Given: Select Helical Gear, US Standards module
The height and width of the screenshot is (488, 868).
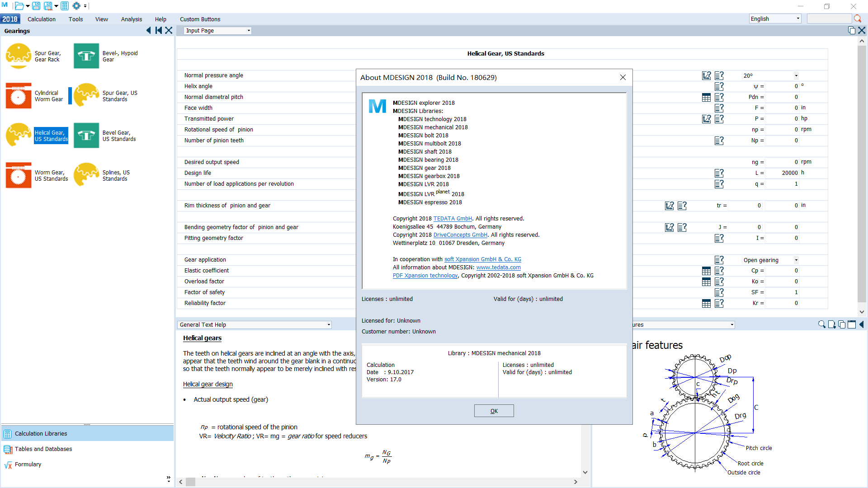Looking at the screenshot, I should [36, 136].
